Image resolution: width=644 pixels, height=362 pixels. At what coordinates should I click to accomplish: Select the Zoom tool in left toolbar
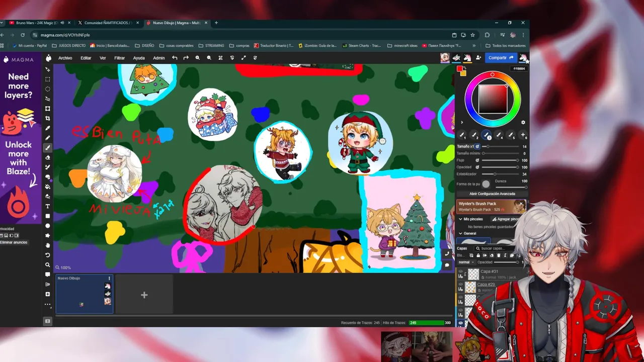click(x=48, y=264)
